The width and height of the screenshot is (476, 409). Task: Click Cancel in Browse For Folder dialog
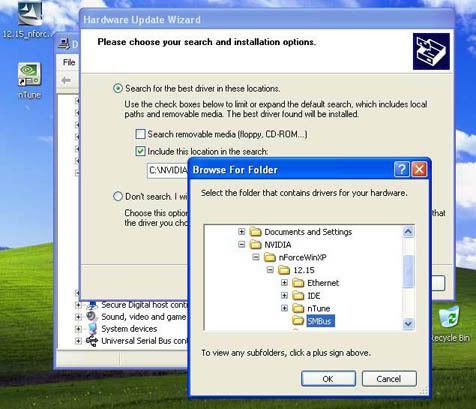389,379
